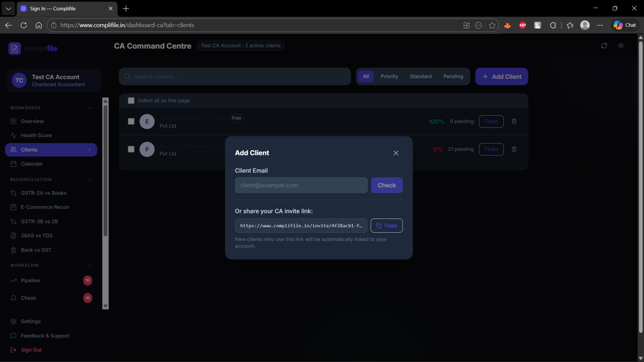This screenshot has width=644, height=362.
Task: Copy the CA invite link
Action: point(386,225)
